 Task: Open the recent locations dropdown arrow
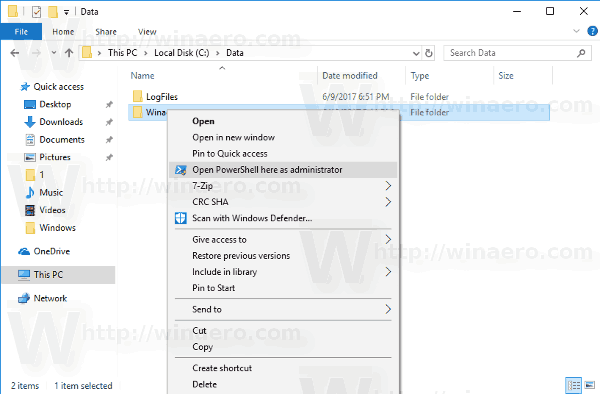tap(54, 53)
